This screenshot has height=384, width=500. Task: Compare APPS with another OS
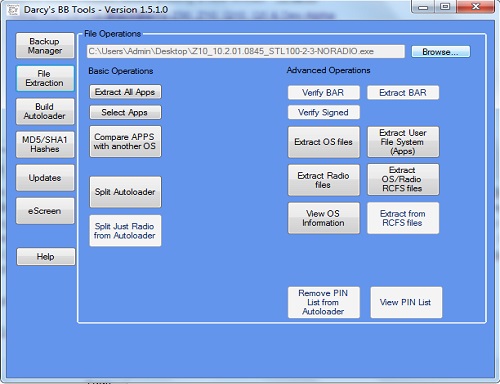tap(125, 141)
